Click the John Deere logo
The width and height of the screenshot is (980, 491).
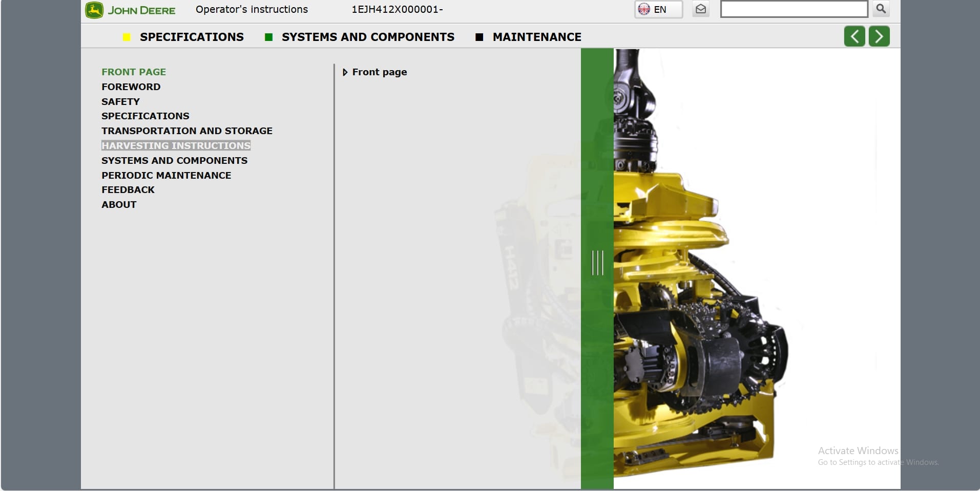coord(130,10)
